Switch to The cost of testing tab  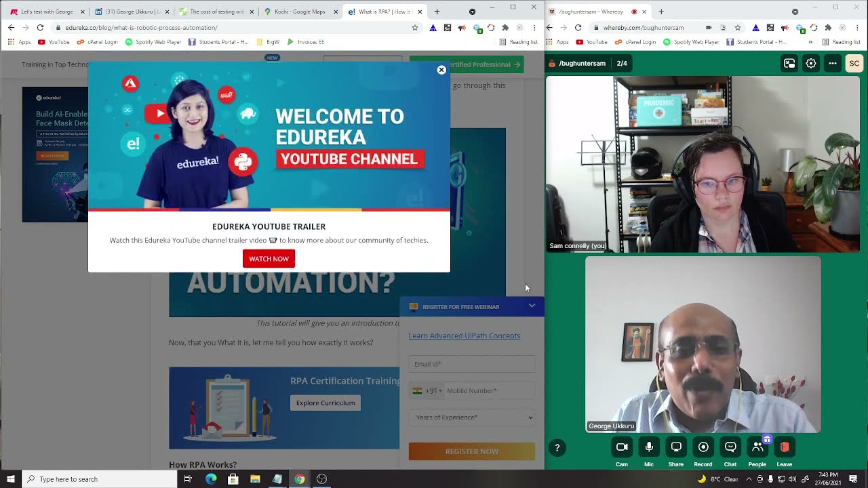pos(216,12)
